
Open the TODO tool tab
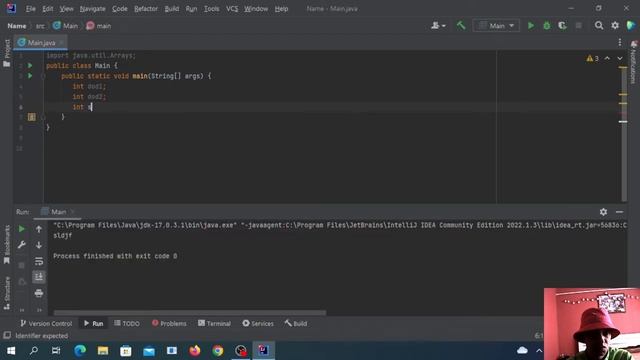coord(127,323)
